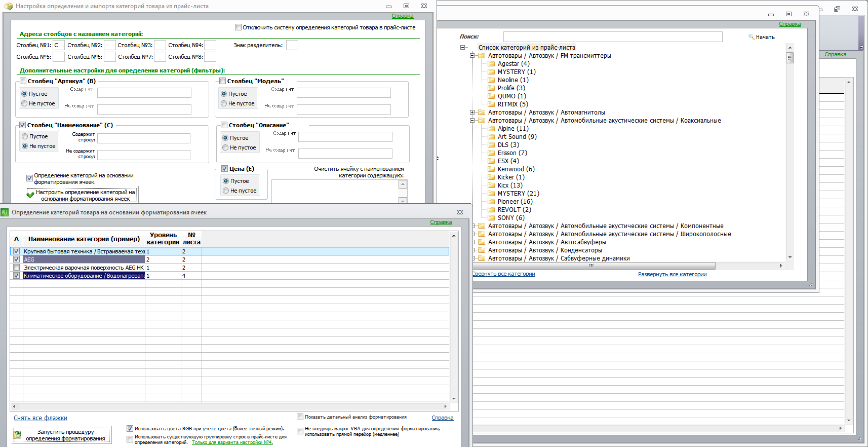Click the Снять все флажки link

pyautogui.click(x=41, y=418)
